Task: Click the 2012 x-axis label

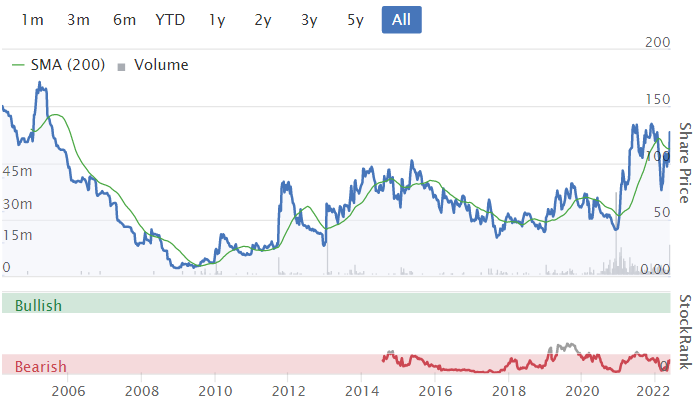Action: point(288,391)
